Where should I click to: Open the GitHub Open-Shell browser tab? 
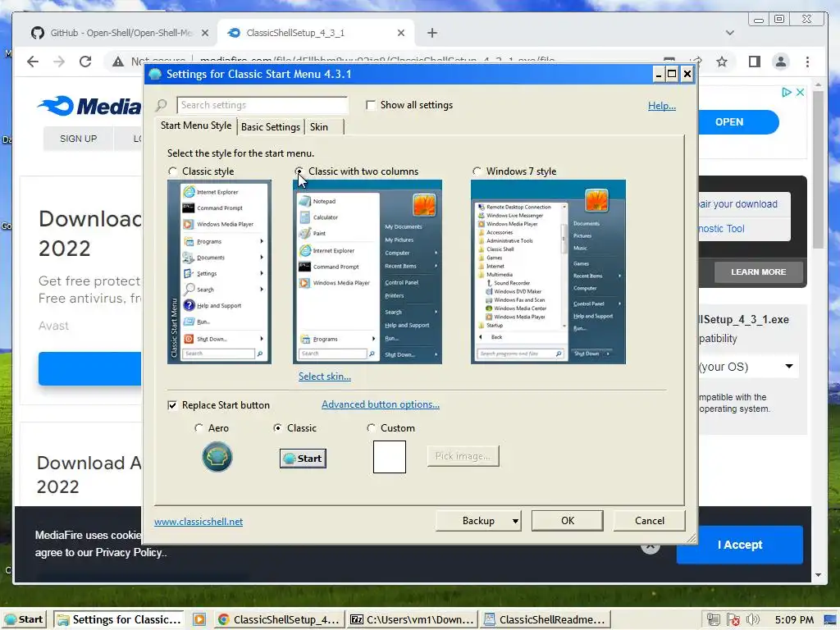(x=121, y=33)
